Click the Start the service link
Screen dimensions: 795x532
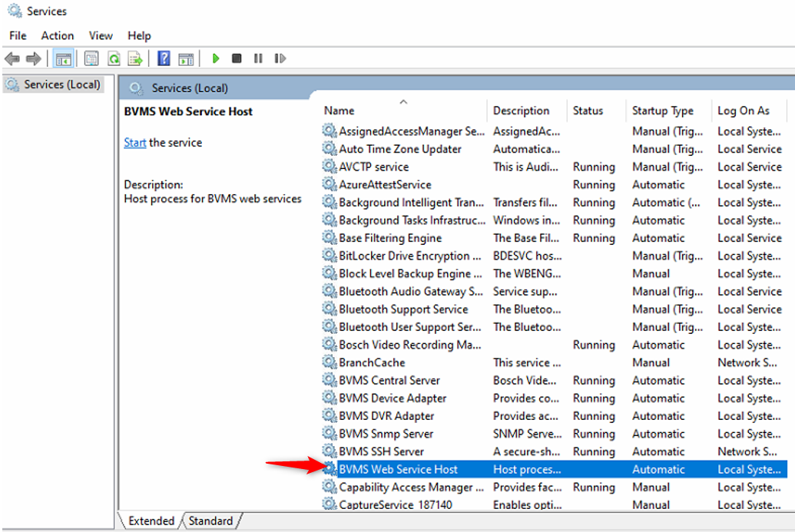(135, 143)
